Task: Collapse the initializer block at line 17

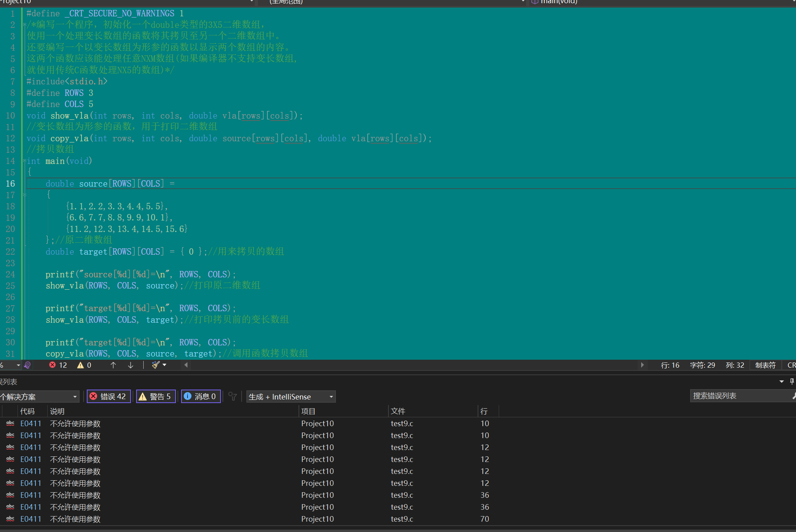Action: click(x=25, y=195)
